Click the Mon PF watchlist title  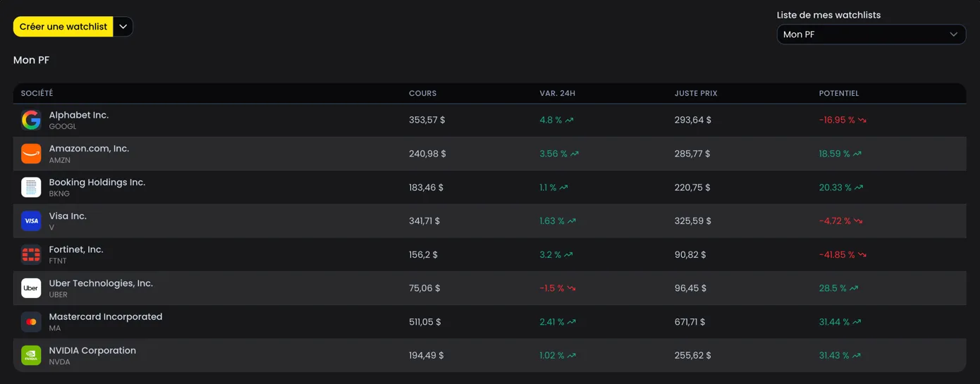31,61
